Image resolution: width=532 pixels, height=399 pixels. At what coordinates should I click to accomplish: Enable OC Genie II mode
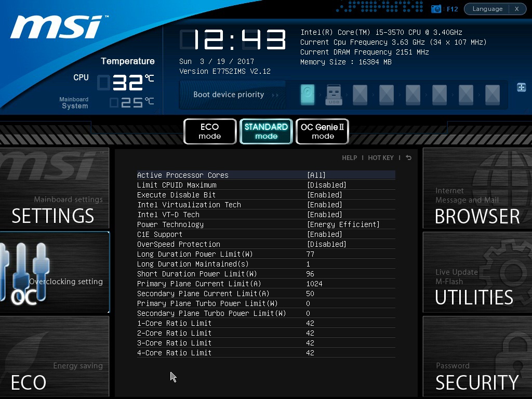tap(322, 131)
